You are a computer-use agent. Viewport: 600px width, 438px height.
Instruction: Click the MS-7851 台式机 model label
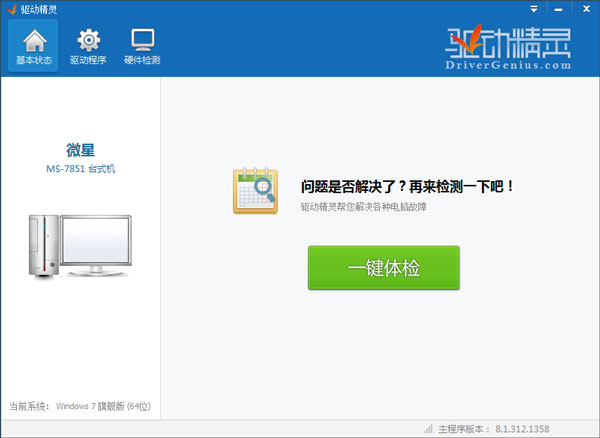click(80, 169)
